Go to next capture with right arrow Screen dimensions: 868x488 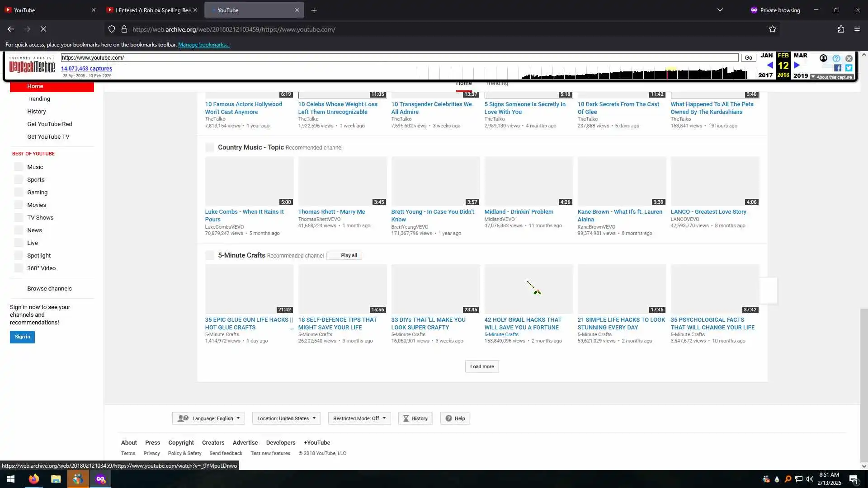click(x=797, y=66)
